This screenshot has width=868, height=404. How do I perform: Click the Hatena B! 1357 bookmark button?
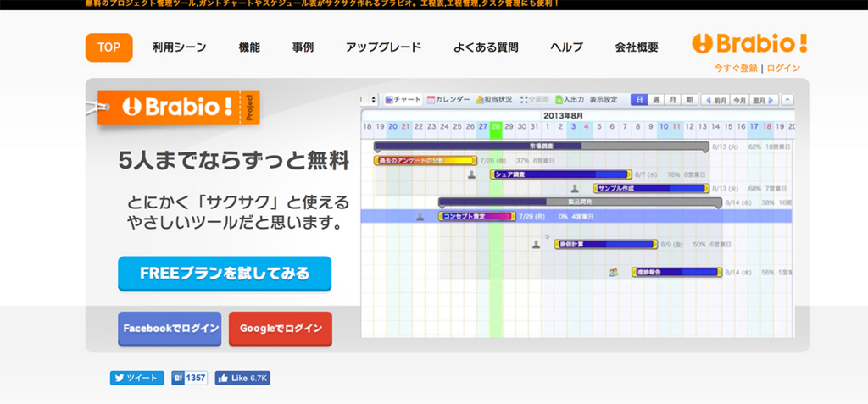pyautogui.click(x=189, y=378)
